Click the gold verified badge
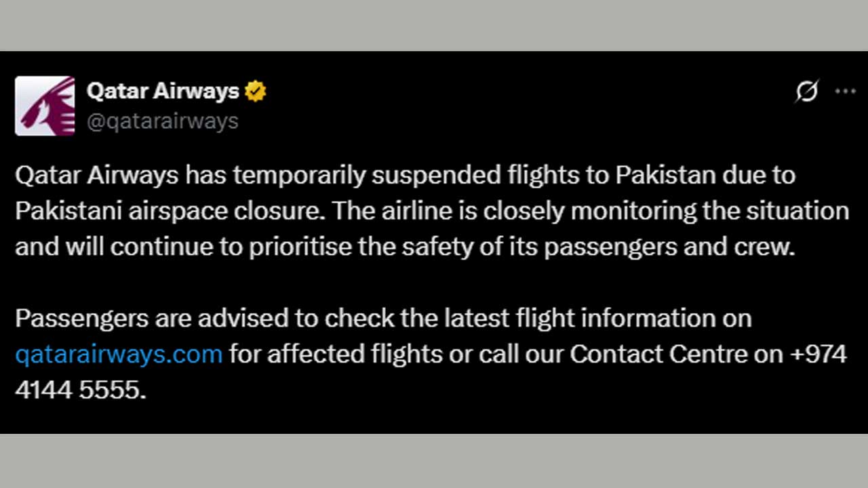The image size is (868, 488). pyautogui.click(x=256, y=91)
